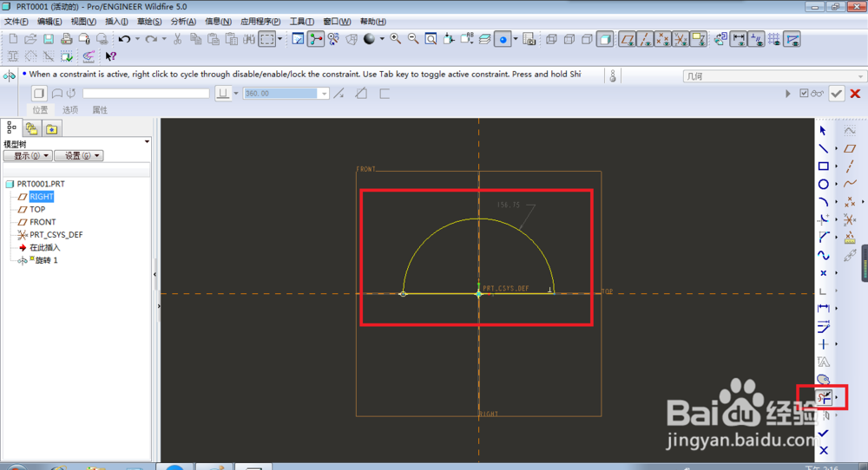This screenshot has width=868, height=470.
Task: Click the Save disk icon
Action: pyautogui.click(x=49, y=39)
